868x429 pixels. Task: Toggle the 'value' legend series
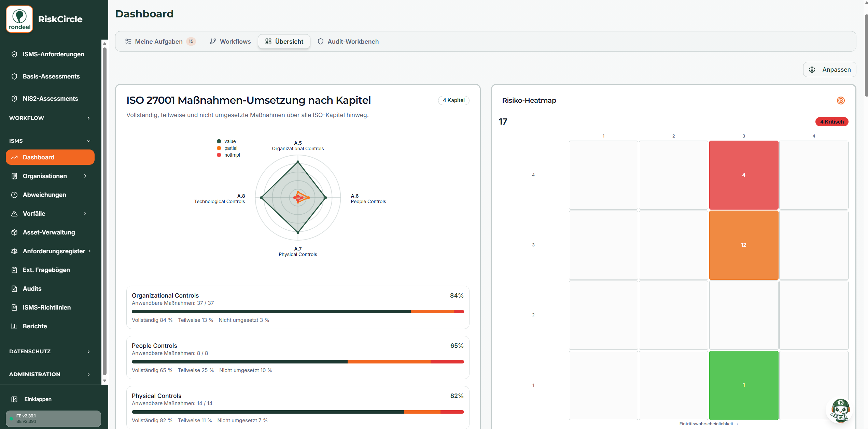(226, 141)
